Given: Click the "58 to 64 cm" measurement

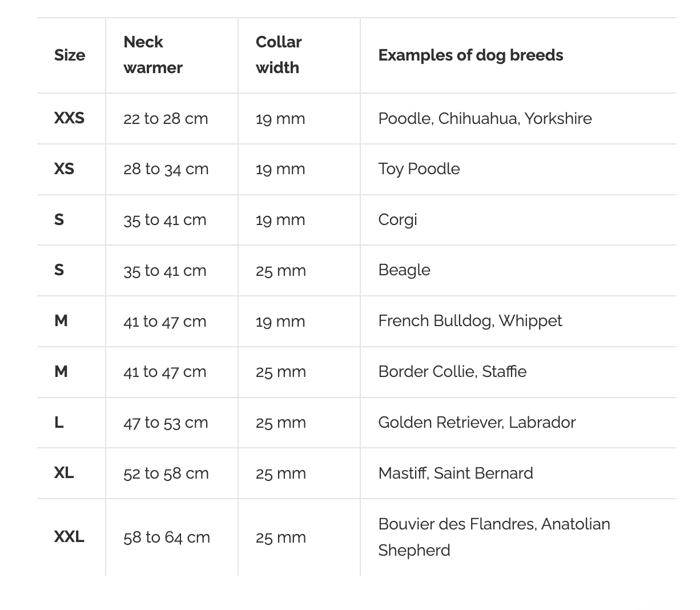Looking at the screenshot, I should click(167, 537).
